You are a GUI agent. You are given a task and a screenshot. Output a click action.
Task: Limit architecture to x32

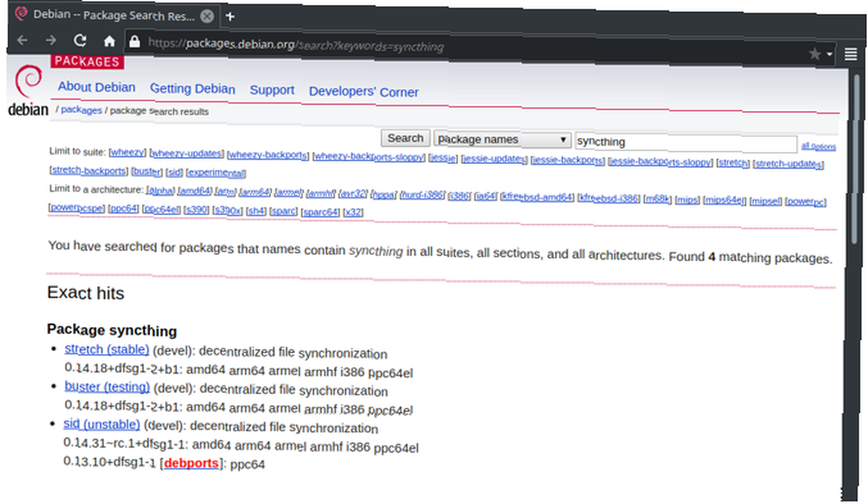[353, 213]
